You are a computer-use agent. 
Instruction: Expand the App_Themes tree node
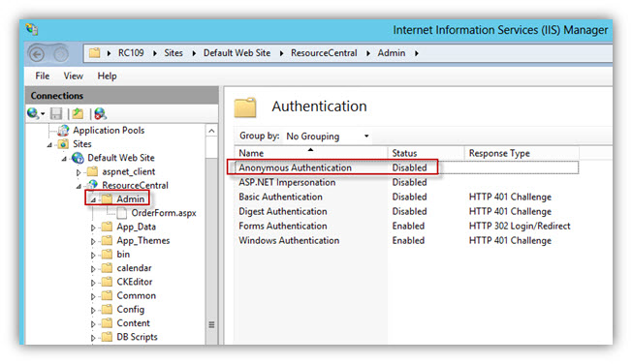point(93,241)
